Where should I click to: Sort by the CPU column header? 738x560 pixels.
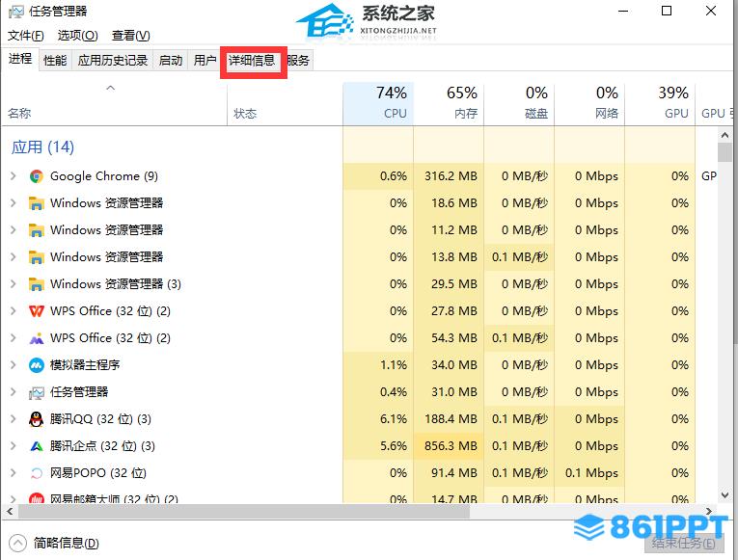[378, 104]
